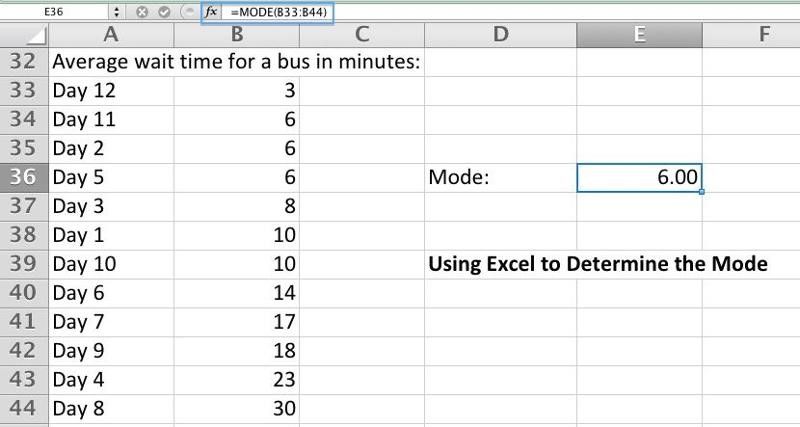Select column B header
This screenshot has width=800, height=427.
point(236,35)
